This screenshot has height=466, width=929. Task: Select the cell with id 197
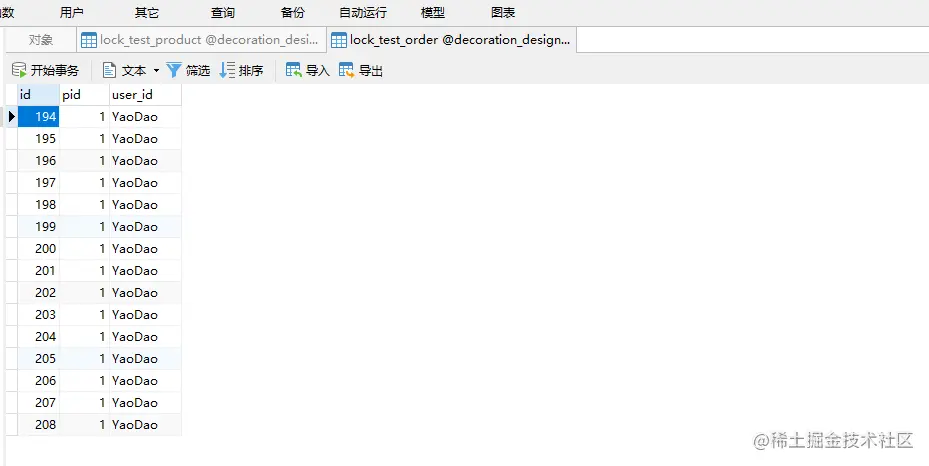[x=39, y=182]
